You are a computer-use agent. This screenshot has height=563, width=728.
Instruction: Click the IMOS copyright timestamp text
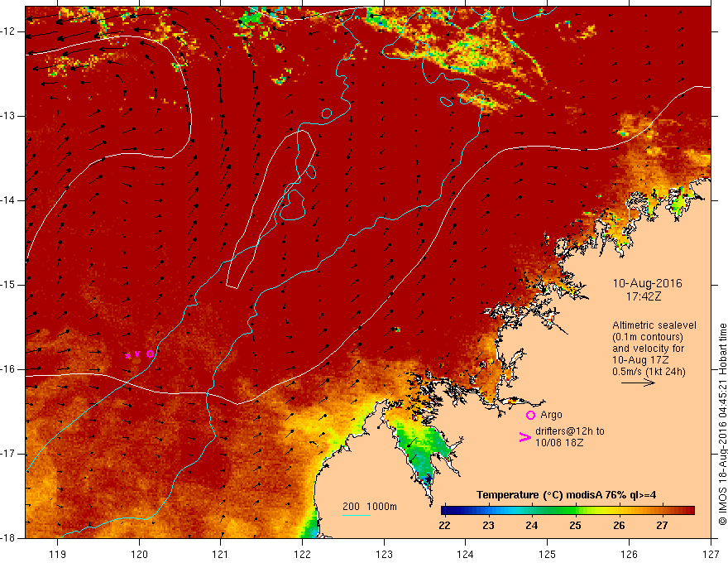722,424
